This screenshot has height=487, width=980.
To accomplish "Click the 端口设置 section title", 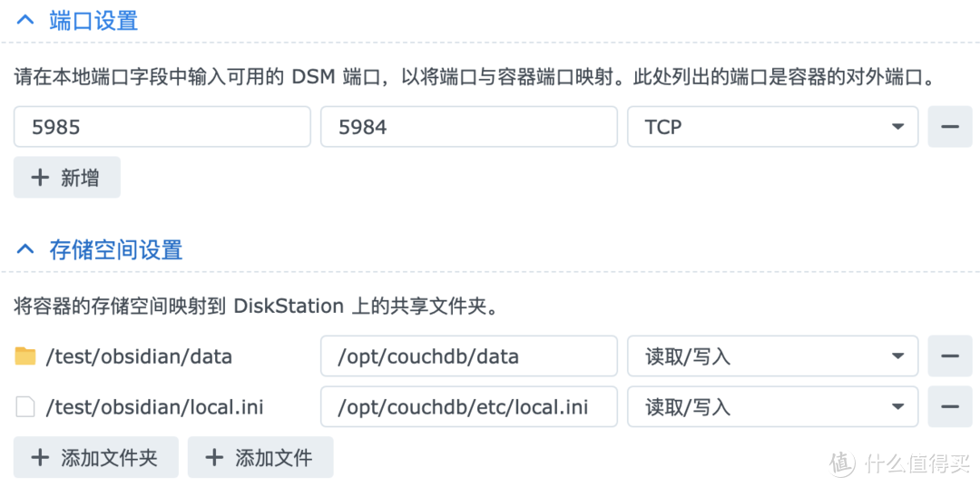I will tap(93, 21).
